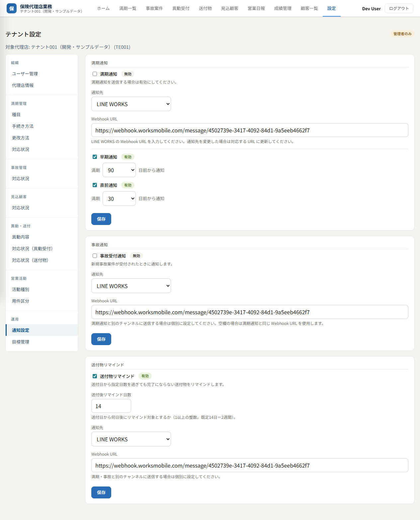The height and width of the screenshot is (520, 420).
Task: Click the 保険代理店業務 app title
Action: (x=36, y=6)
